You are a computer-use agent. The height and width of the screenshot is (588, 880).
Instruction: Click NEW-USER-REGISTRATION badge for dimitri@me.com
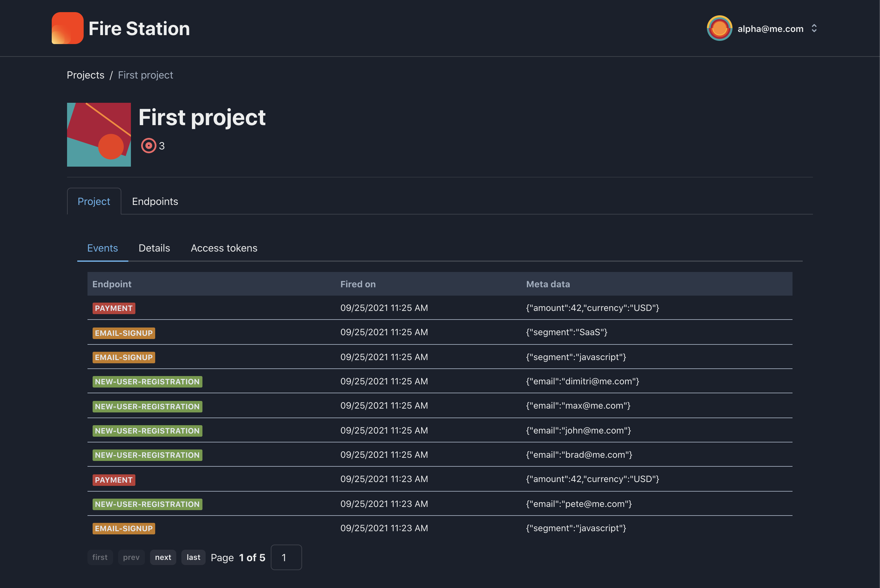click(x=147, y=381)
